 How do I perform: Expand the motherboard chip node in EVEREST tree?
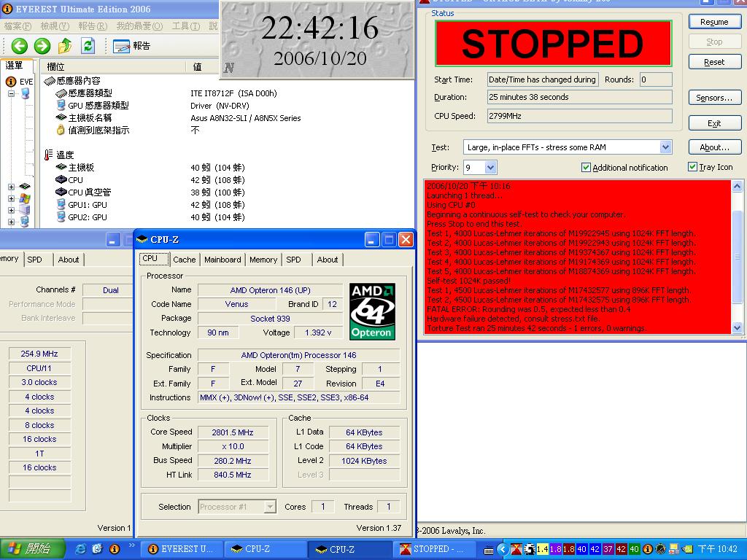(x=11, y=187)
